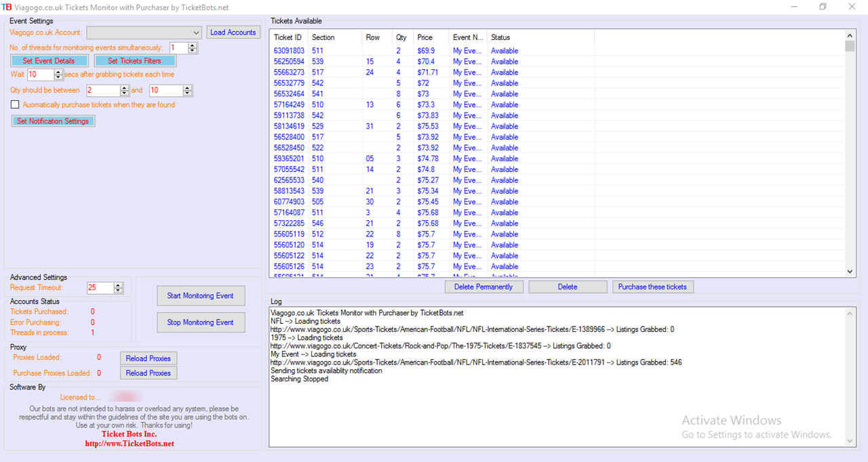
Task: Click the Wait seconds input field
Action: click(41, 75)
